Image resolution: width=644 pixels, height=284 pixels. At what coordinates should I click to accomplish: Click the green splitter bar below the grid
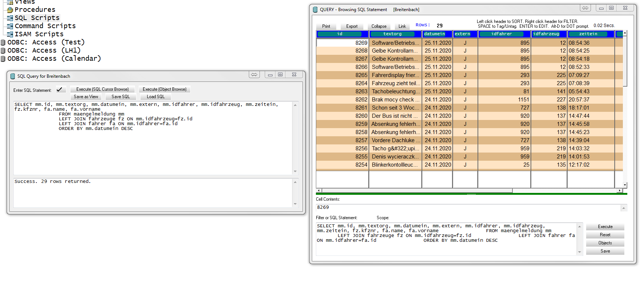pyautogui.click(x=471, y=194)
